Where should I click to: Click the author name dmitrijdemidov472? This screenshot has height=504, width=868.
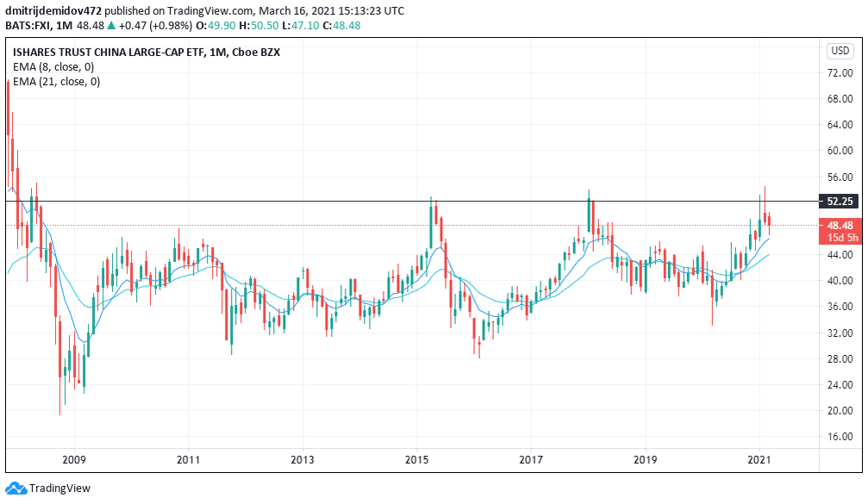53,10
